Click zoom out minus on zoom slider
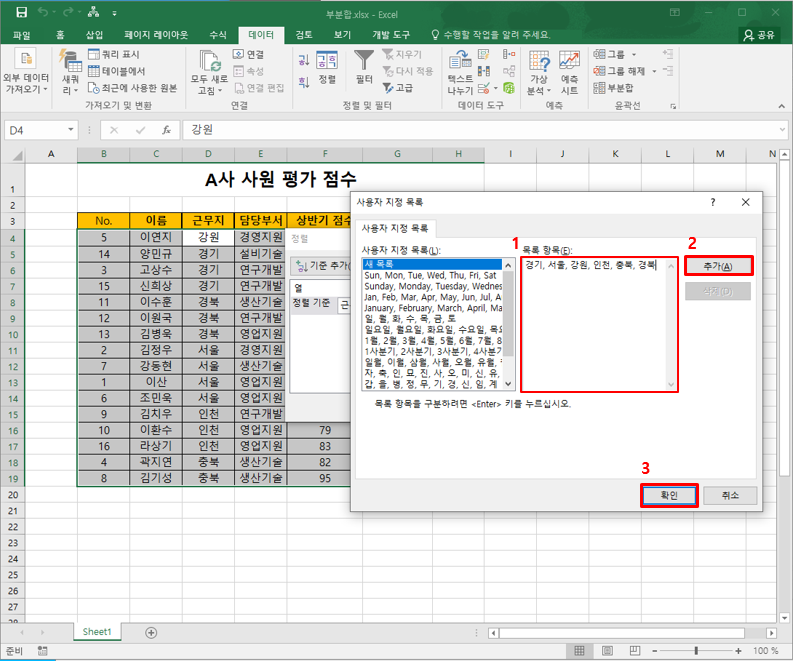This screenshot has height=661, width=793. click(654, 651)
